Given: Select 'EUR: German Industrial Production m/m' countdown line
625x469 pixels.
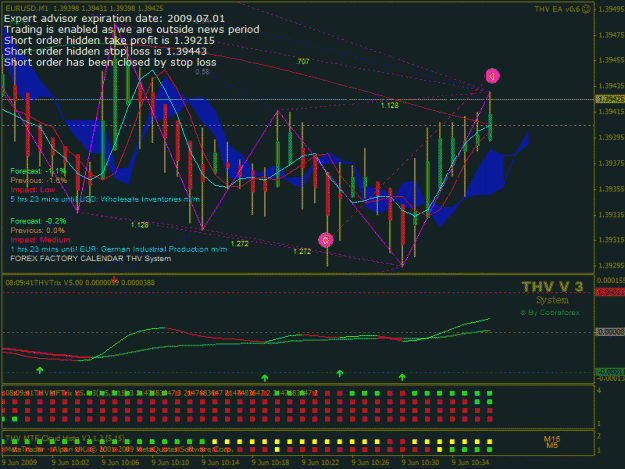Looking at the screenshot, I should coord(119,249).
